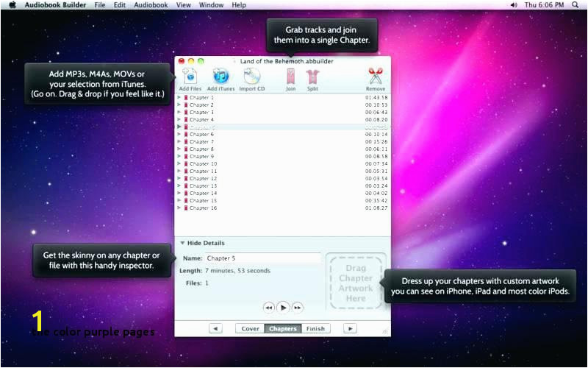Click the previous step arrow button
588x368 pixels.
click(215, 328)
